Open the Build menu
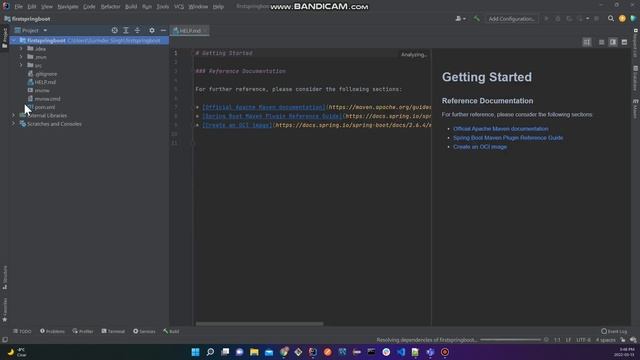The width and height of the screenshot is (640, 360). (x=131, y=7)
